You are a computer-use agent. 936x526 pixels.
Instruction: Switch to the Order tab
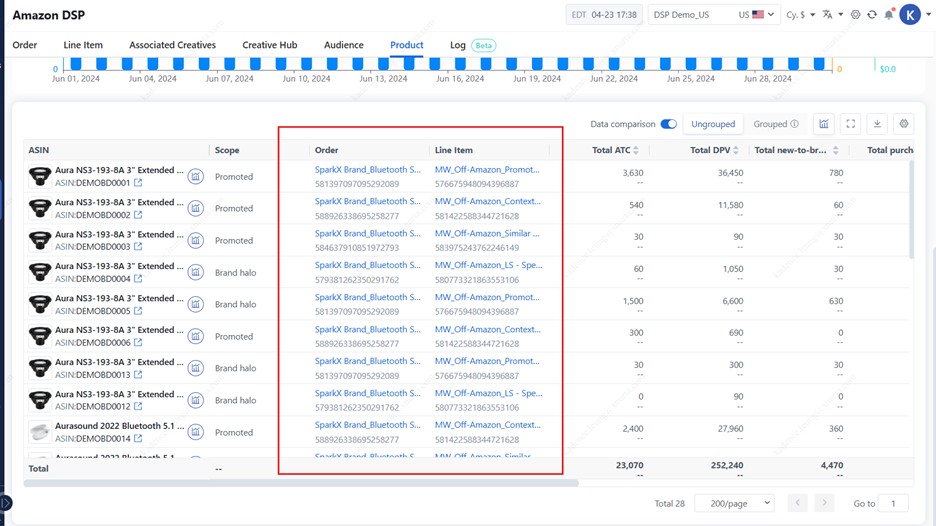click(24, 45)
